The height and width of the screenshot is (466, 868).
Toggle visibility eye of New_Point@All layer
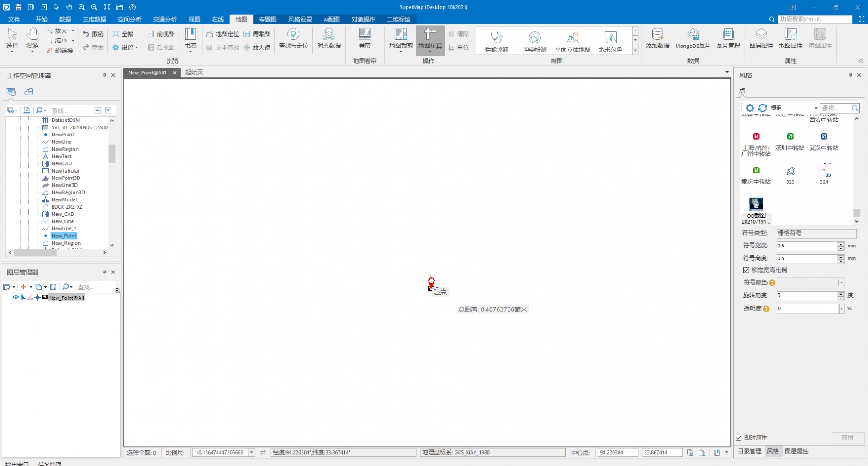coord(16,298)
